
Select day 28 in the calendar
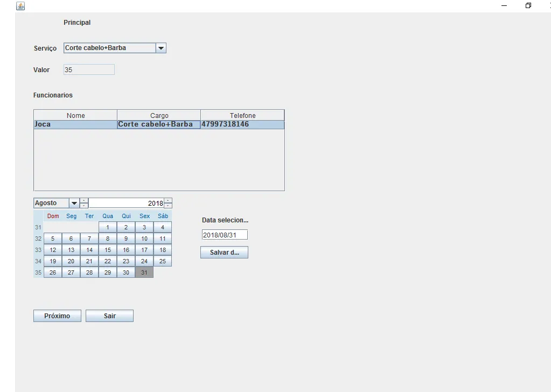click(x=89, y=272)
